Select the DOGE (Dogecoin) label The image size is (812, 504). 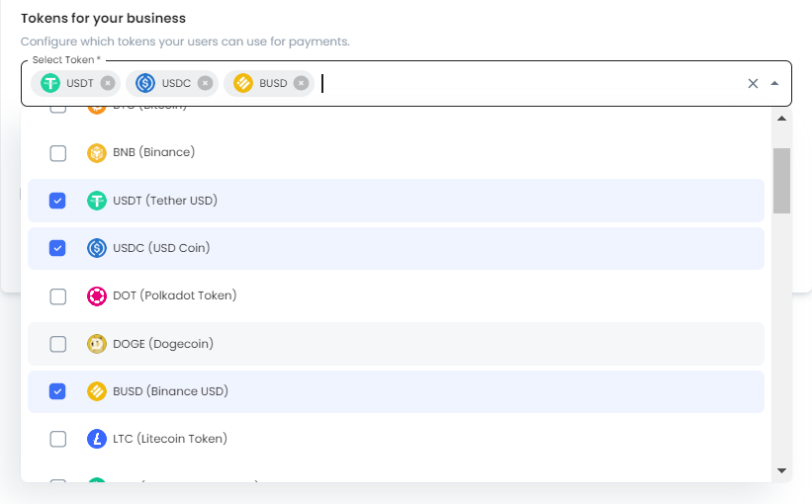point(163,344)
